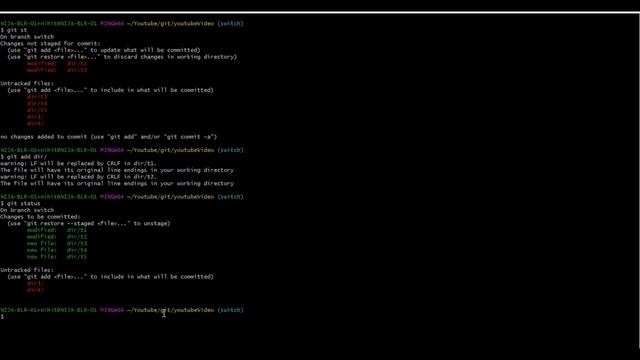Click the red 'modified: dir/t1' line

tap(57, 64)
